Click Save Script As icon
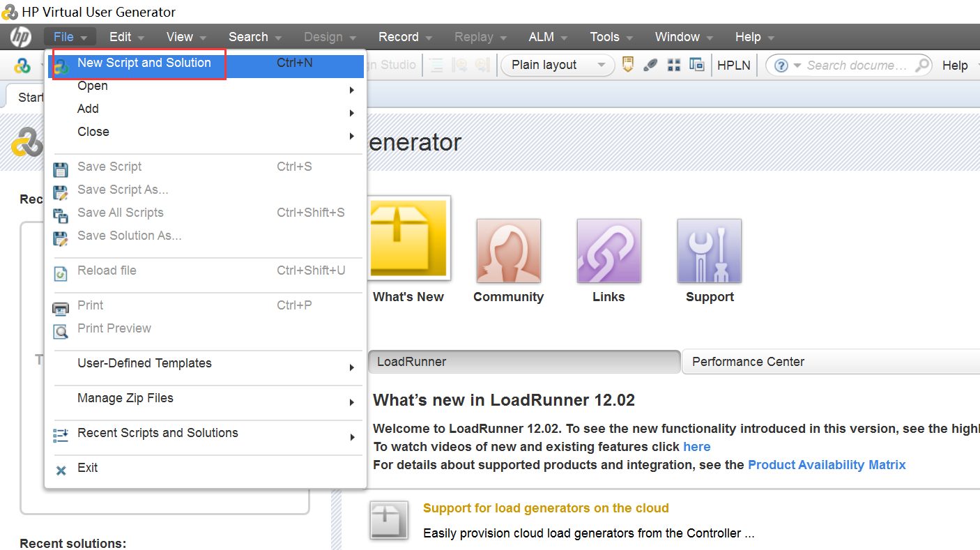The width and height of the screenshot is (980, 550). [x=61, y=192]
